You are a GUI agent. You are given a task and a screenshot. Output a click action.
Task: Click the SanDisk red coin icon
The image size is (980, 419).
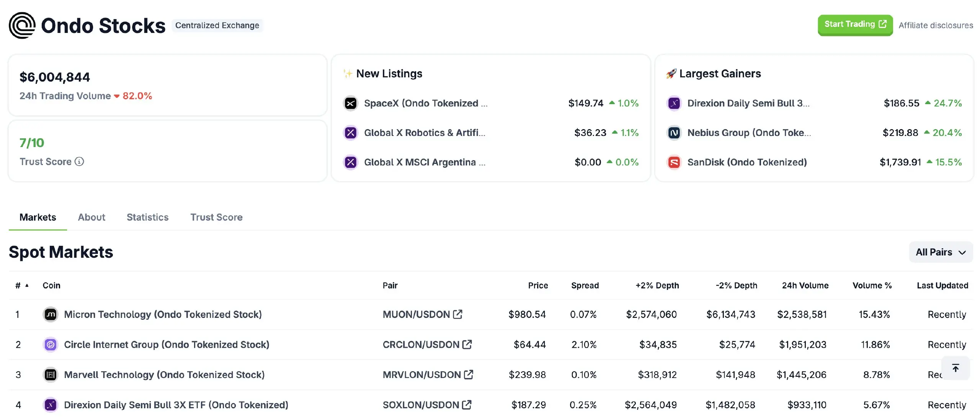pos(674,162)
